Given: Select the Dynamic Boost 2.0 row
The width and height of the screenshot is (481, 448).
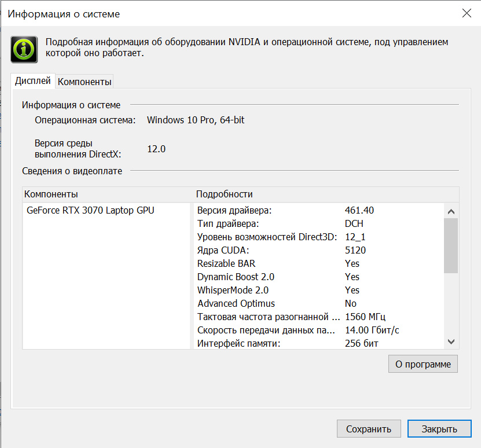Looking at the screenshot, I should pos(236,277).
